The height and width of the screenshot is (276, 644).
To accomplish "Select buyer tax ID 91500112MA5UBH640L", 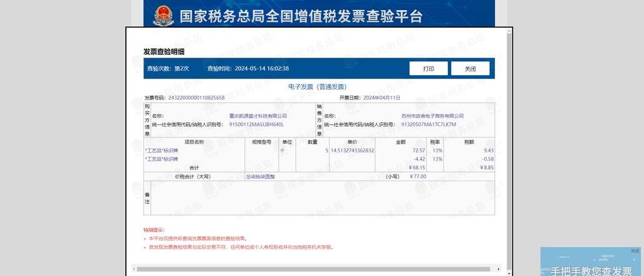I will tap(256, 124).
